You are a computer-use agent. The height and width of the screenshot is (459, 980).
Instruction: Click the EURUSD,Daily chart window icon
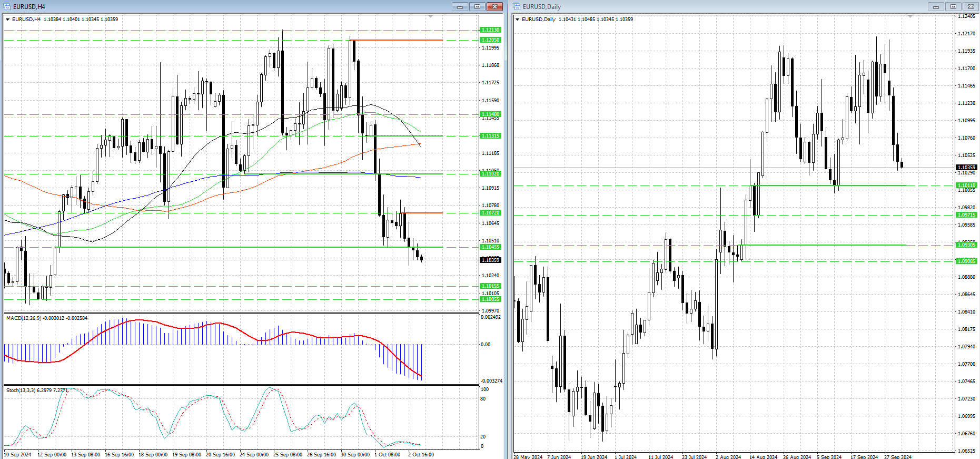[517, 7]
